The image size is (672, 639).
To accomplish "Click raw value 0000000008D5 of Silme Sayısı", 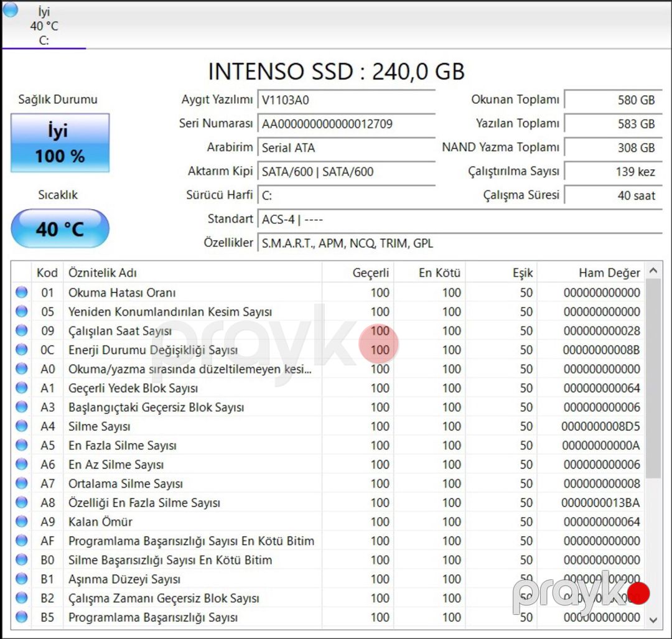I will click(600, 426).
